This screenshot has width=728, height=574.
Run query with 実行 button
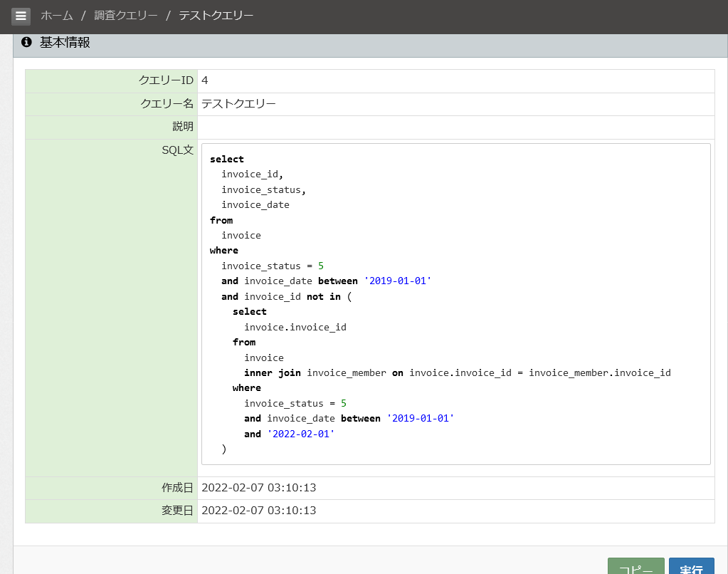click(691, 567)
